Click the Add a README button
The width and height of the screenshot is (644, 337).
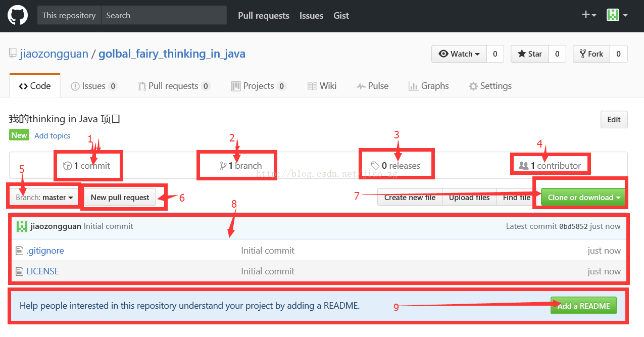(583, 306)
